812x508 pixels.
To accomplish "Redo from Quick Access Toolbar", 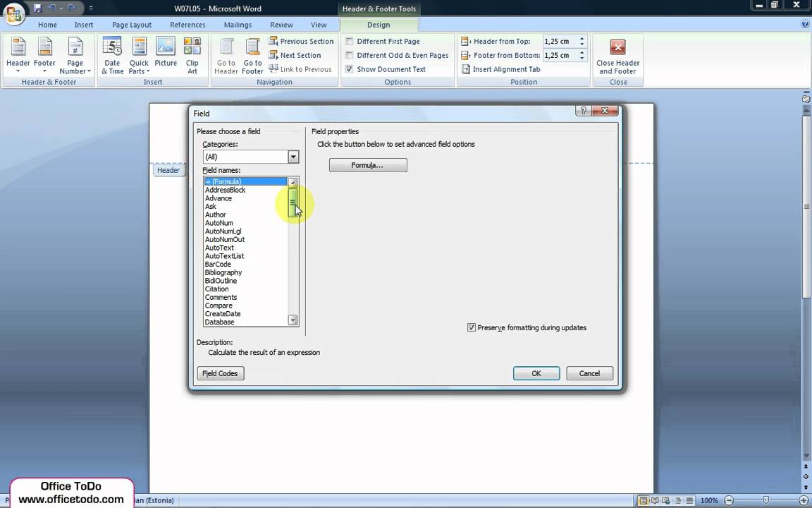I will pos(71,8).
